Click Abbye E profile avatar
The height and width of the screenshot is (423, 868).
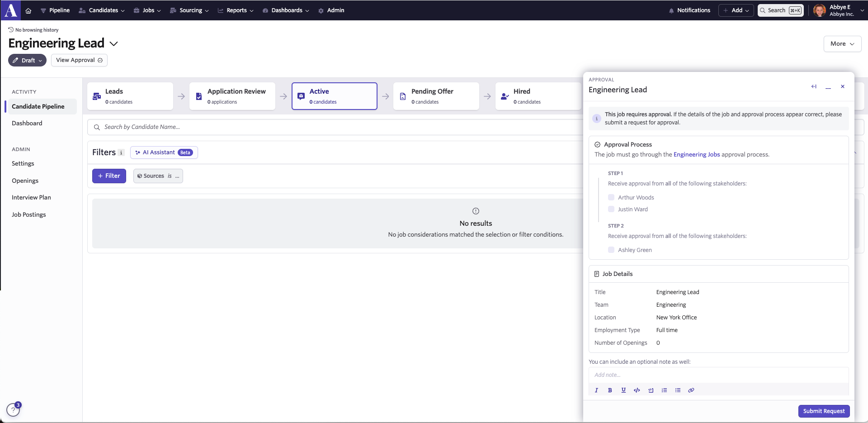coord(819,10)
